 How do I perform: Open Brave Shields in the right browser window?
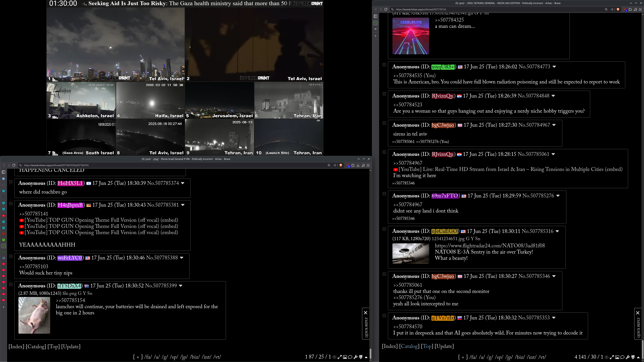pyautogui.click(x=618, y=9)
